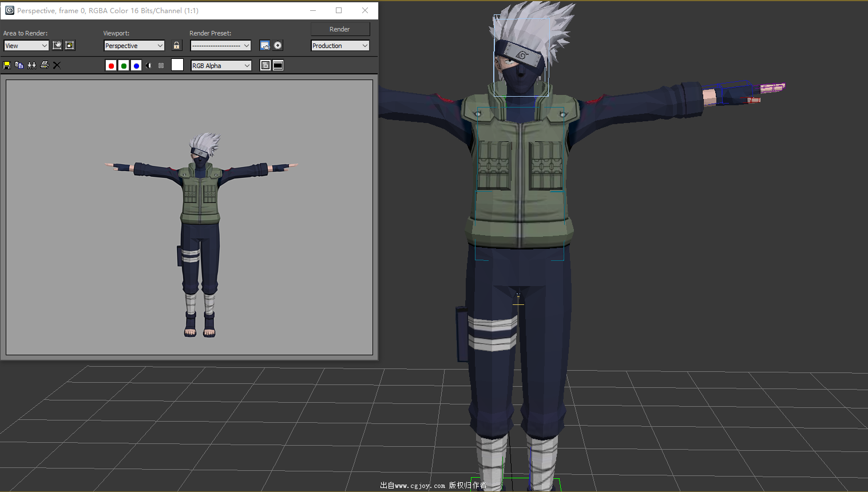Maximize the rendered frame window
868x492 pixels.
339,10
